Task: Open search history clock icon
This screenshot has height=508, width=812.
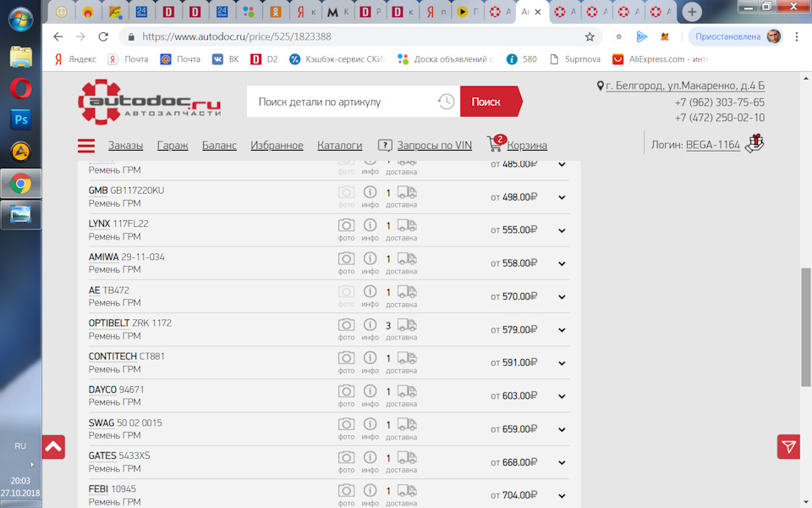Action: coord(446,102)
